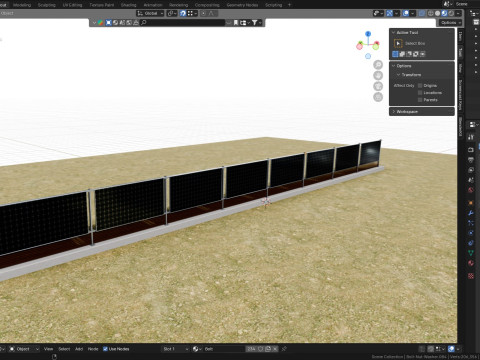The height and width of the screenshot is (360, 480).
Task: Switch to solid viewport shading
Action: tap(437, 13)
